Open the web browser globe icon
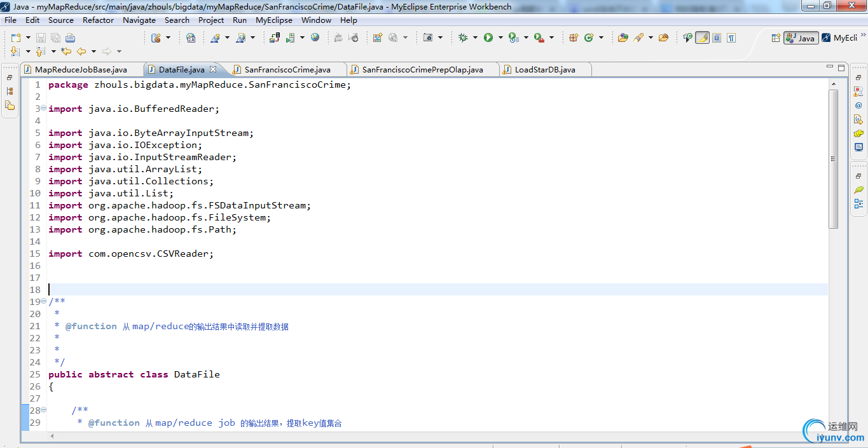 pos(315,37)
